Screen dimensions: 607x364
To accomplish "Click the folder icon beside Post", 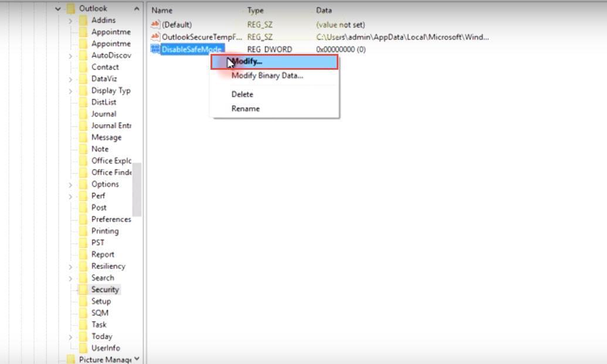I will [x=83, y=207].
